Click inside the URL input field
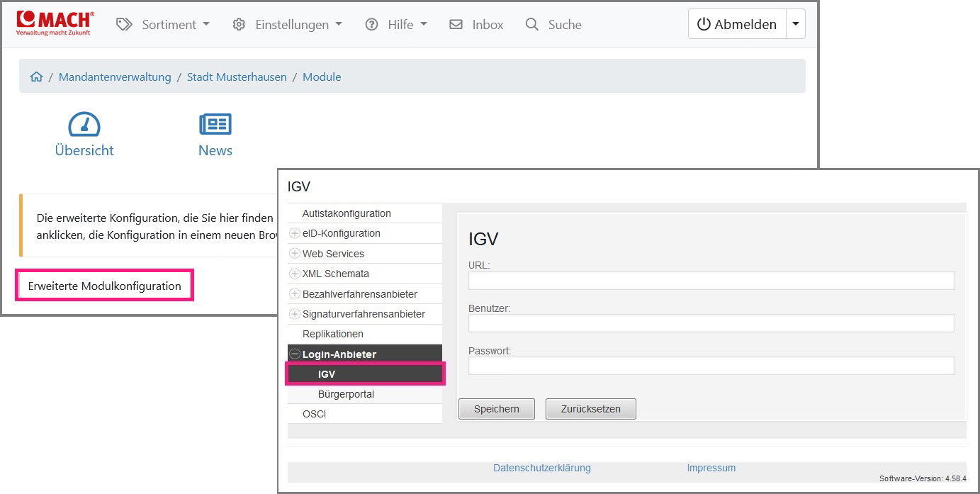Screen dimensions: 980x494 (x=711, y=281)
